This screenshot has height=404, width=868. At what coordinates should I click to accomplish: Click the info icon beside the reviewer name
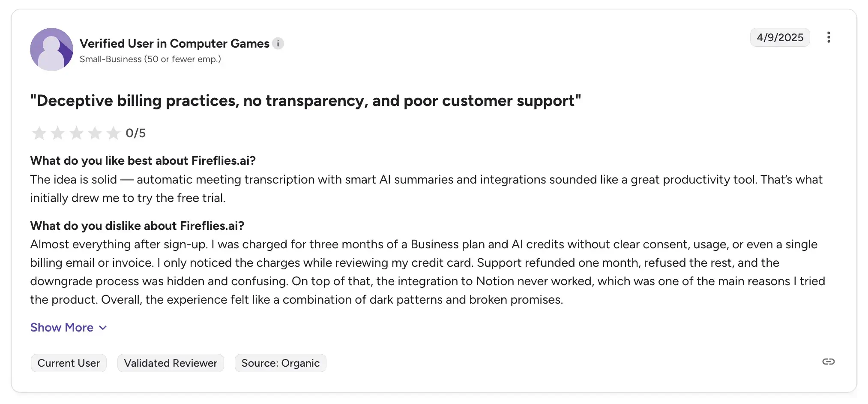[x=278, y=43]
